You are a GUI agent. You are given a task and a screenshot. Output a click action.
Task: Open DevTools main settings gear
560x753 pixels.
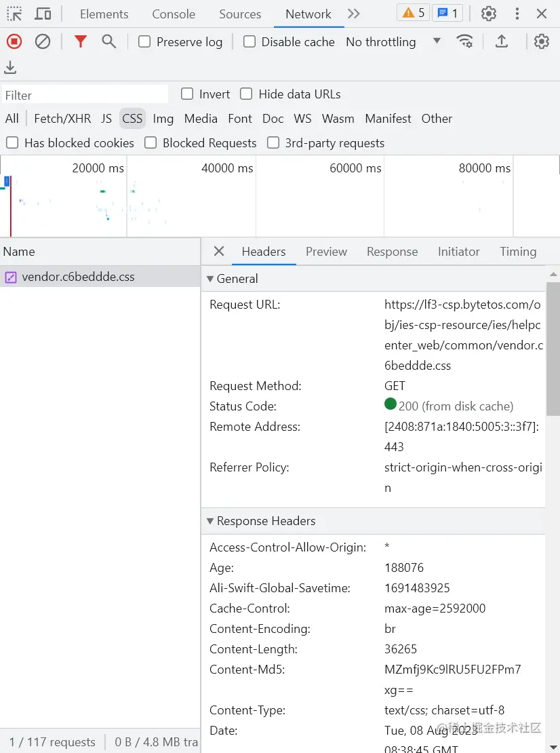click(x=489, y=14)
